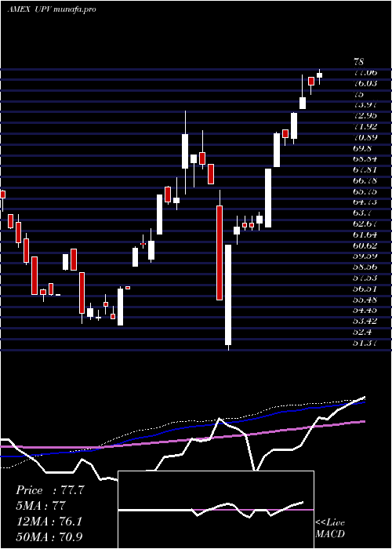The width and height of the screenshot is (392, 549).
Task: Click the 65.75 price axis label
Action: click(x=365, y=191)
